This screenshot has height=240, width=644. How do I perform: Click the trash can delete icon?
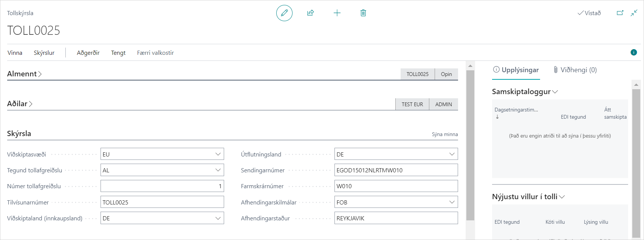click(x=363, y=13)
